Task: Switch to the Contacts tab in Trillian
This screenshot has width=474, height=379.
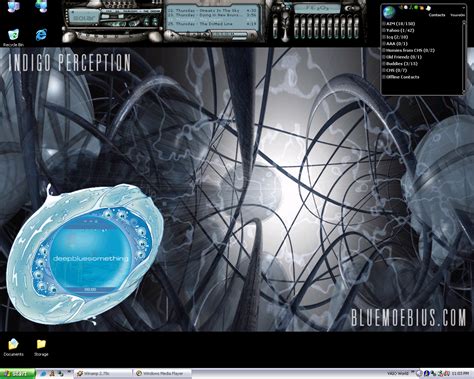Action: (437, 15)
